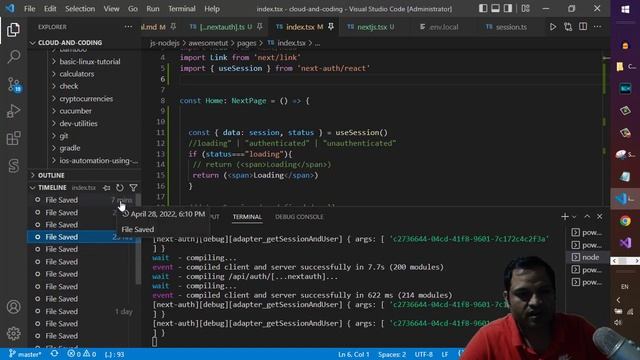Toggle the Panel layout button
Image resolution: width=640 pixels, height=360 pixels.
[496, 9]
